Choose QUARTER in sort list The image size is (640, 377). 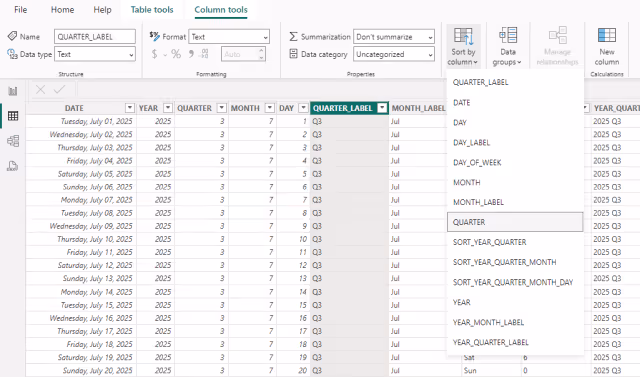coord(515,222)
